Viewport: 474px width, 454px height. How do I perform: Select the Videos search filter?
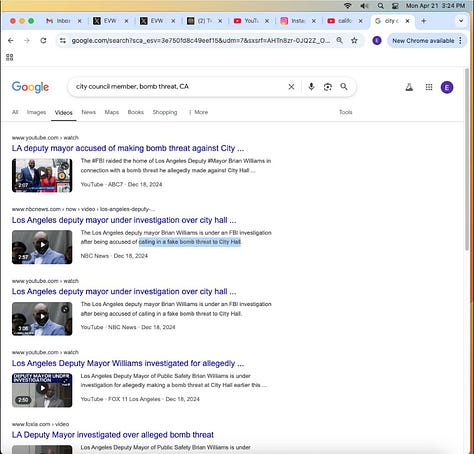(63, 113)
